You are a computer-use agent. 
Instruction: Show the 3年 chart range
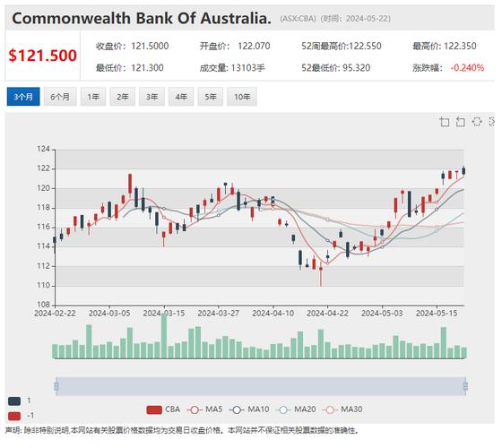point(151,97)
